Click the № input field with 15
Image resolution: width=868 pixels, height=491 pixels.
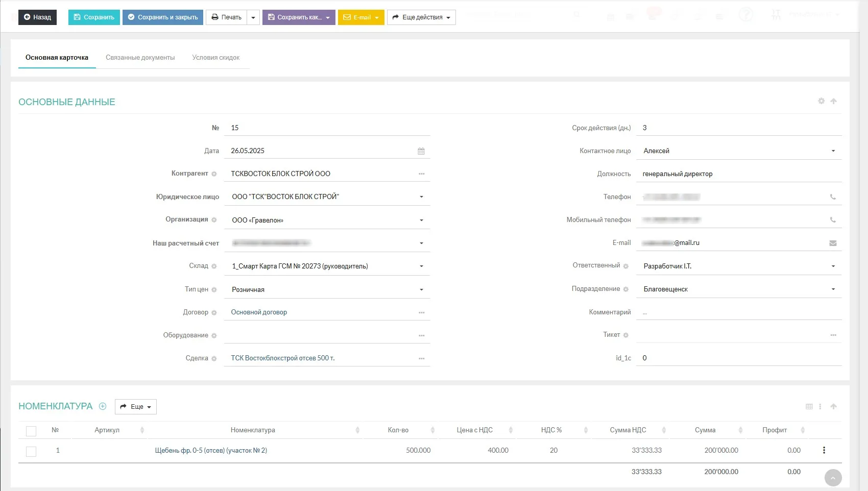pos(327,128)
